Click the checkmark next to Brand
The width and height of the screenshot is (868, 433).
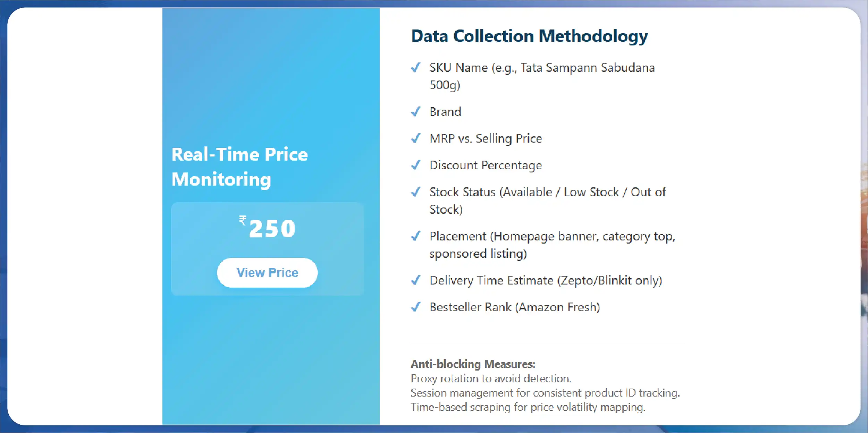click(x=415, y=112)
